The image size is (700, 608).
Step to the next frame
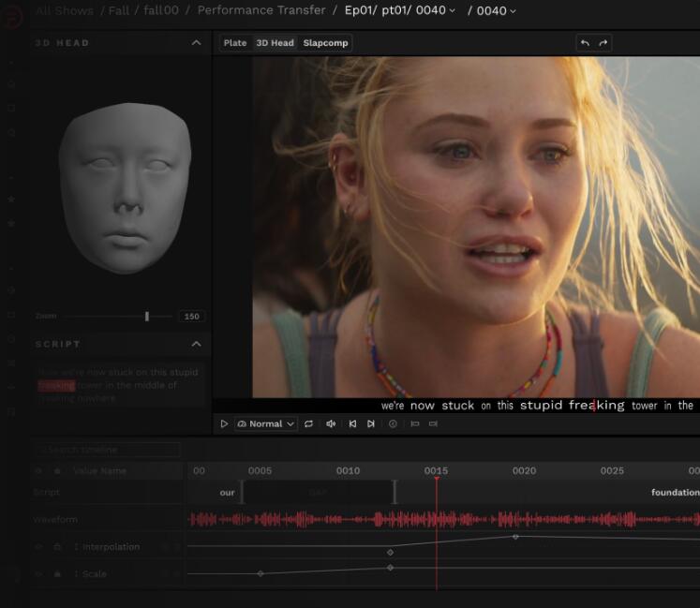(371, 424)
